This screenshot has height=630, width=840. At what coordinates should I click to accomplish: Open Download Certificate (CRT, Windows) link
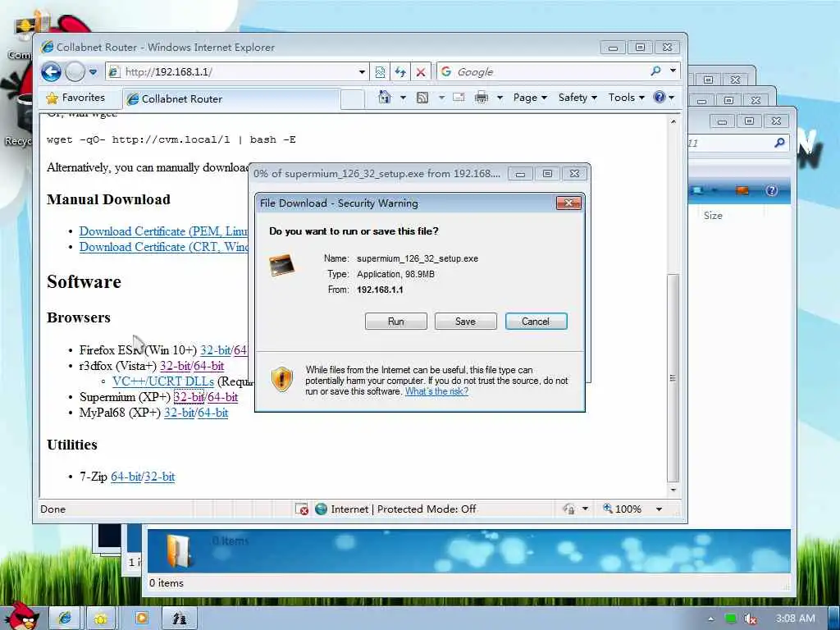[163, 247]
